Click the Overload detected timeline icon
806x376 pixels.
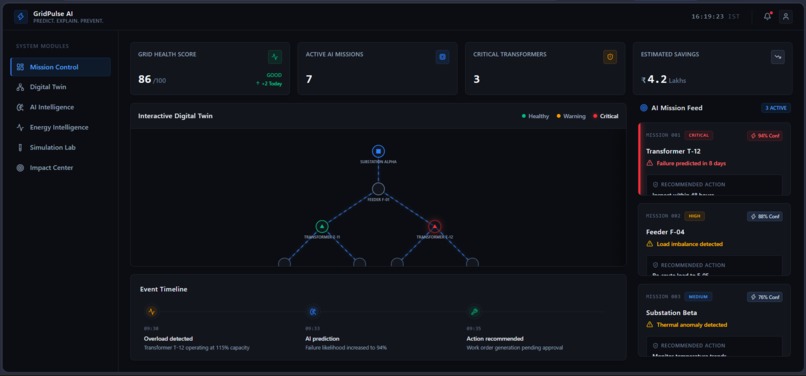click(151, 312)
